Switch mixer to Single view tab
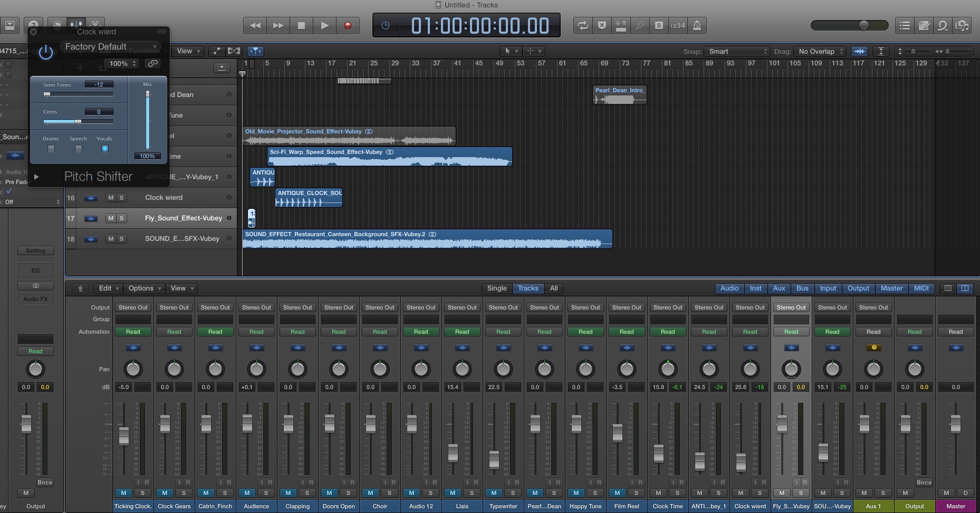Image resolution: width=980 pixels, height=513 pixels. [496, 288]
